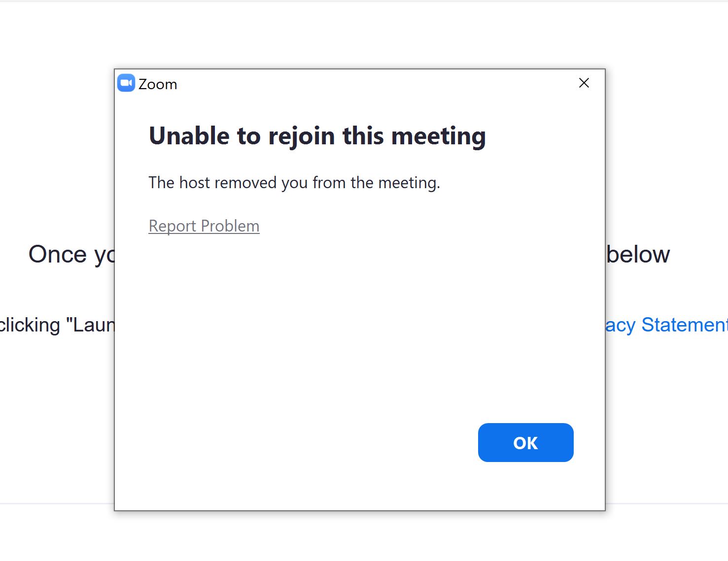Image resolution: width=728 pixels, height=561 pixels.
Task: Open the Report Problem link
Action: (x=204, y=226)
